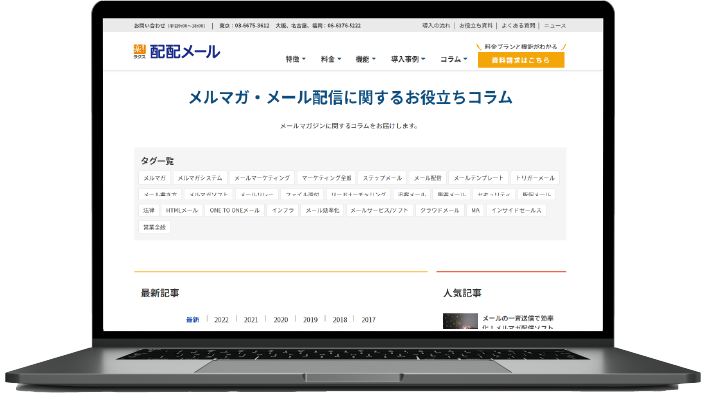Click the Osaka phone number 06-6376-5222
The width and height of the screenshot is (701, 393).
[x=344, y=25]
